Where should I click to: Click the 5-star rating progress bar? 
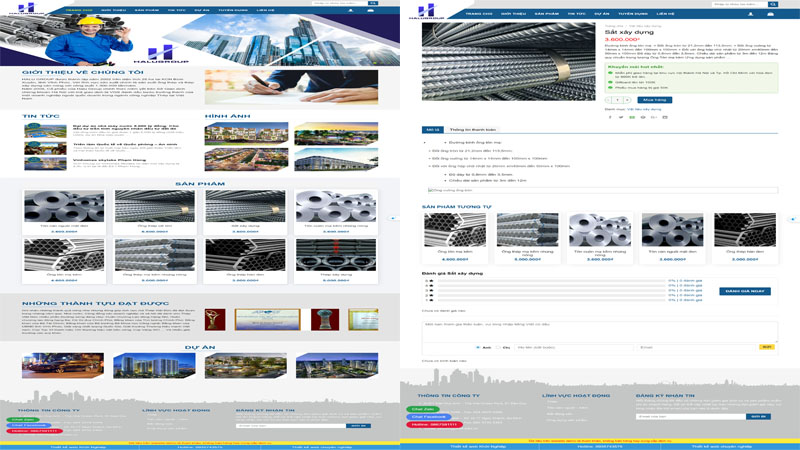coord(552,281)
